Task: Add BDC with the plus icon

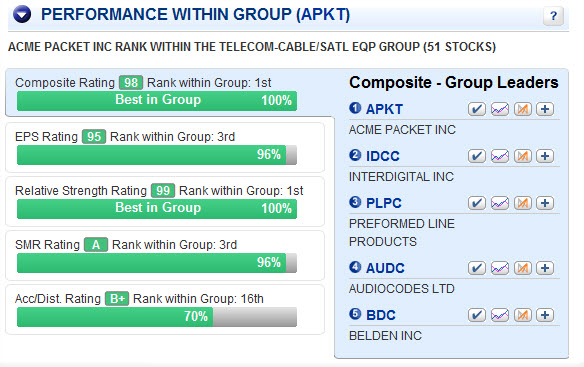Action: click(545, 315)
